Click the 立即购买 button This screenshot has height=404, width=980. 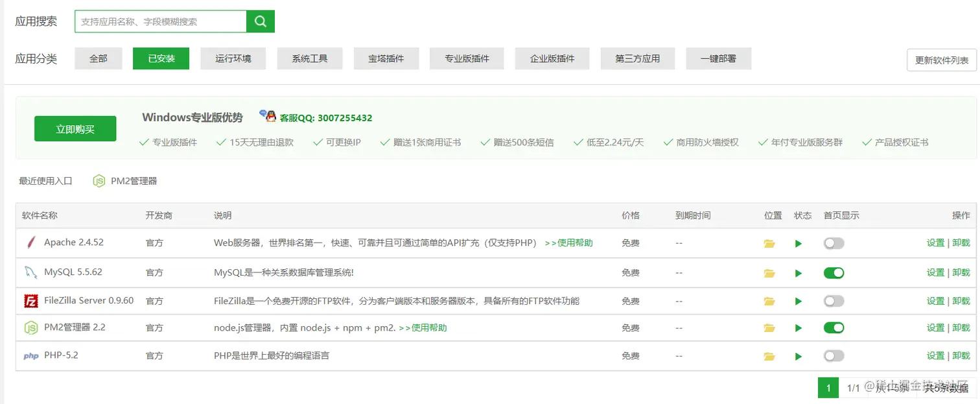75,129
